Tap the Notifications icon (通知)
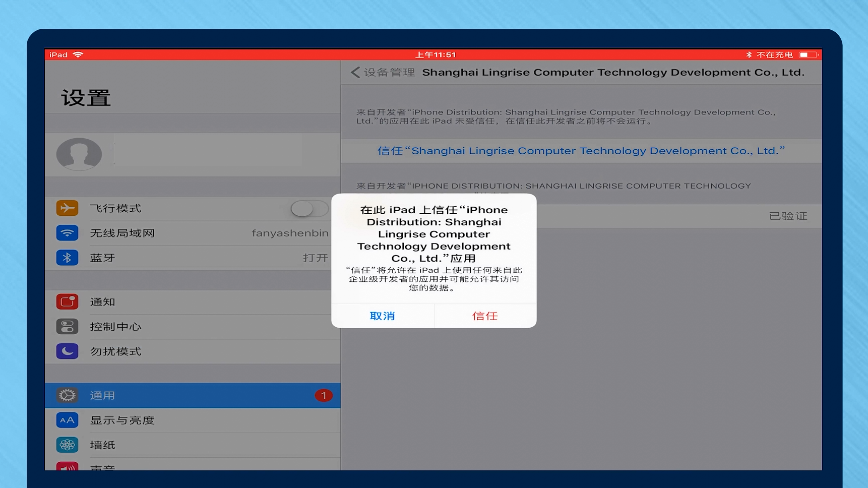Viewport: 868px width, 488px height. click(67, 301)
